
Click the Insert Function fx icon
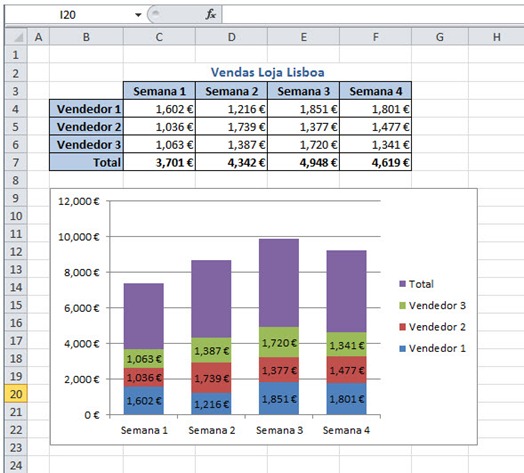(210, 14)
